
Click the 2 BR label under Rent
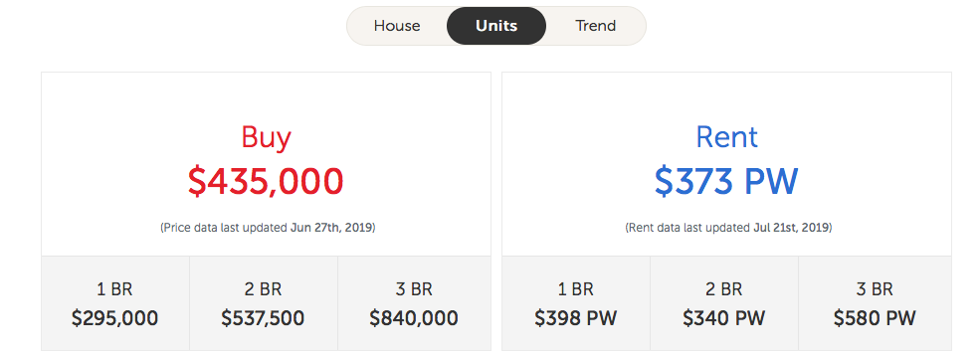tap(723, 290)
